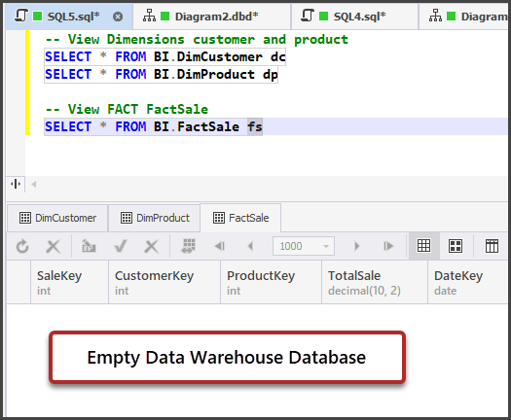The width and height of the screenshot is (511, 420).
Task: Switch to the DimProduct result tab
Action: point(155,218)
